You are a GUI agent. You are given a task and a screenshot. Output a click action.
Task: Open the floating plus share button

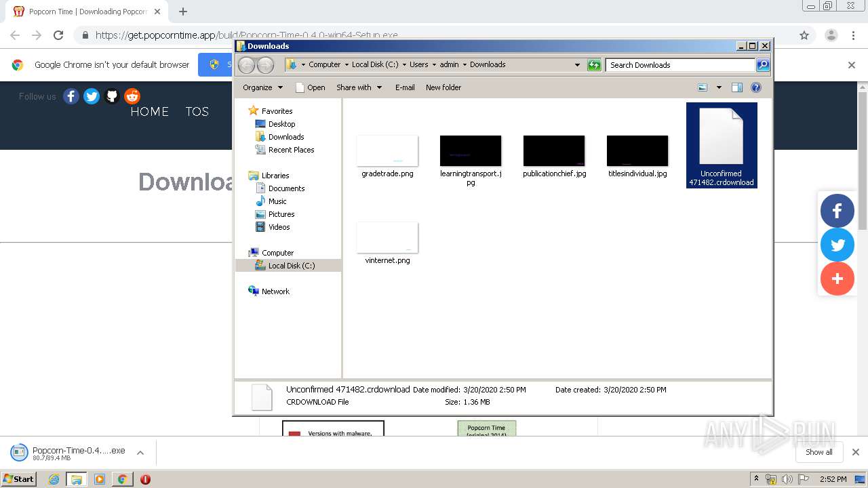tap(837, 279)
